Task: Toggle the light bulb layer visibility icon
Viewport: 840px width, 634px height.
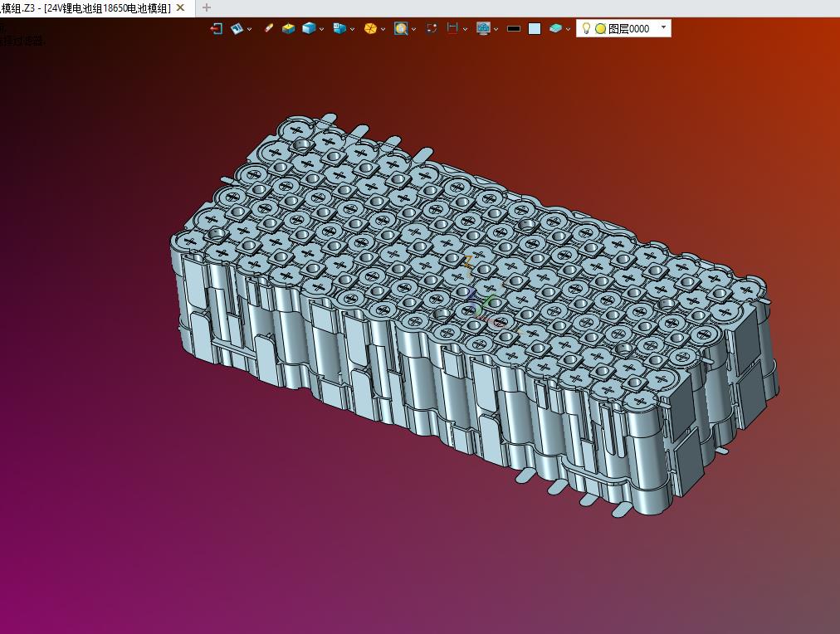Action: (587, 28)
